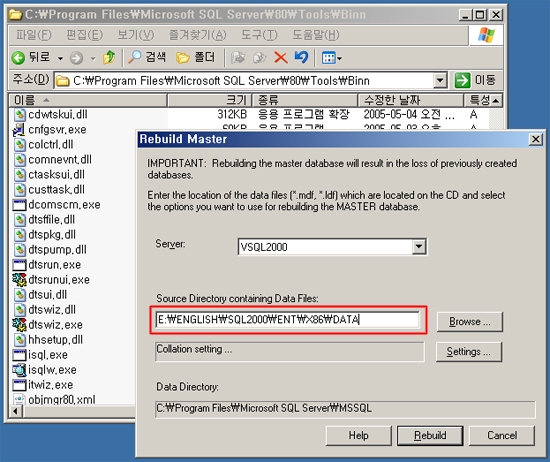The image size is (550, 462).
Task: Expand the address bar dropdown
Action: 440,80
